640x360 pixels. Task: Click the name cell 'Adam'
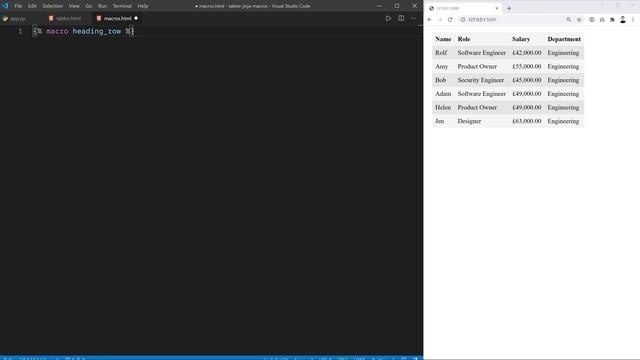443,94
